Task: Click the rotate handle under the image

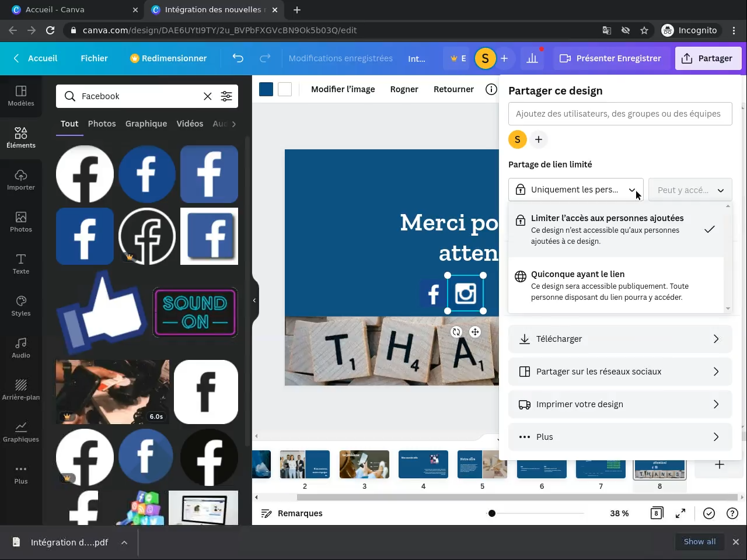Action: point(456,332)
